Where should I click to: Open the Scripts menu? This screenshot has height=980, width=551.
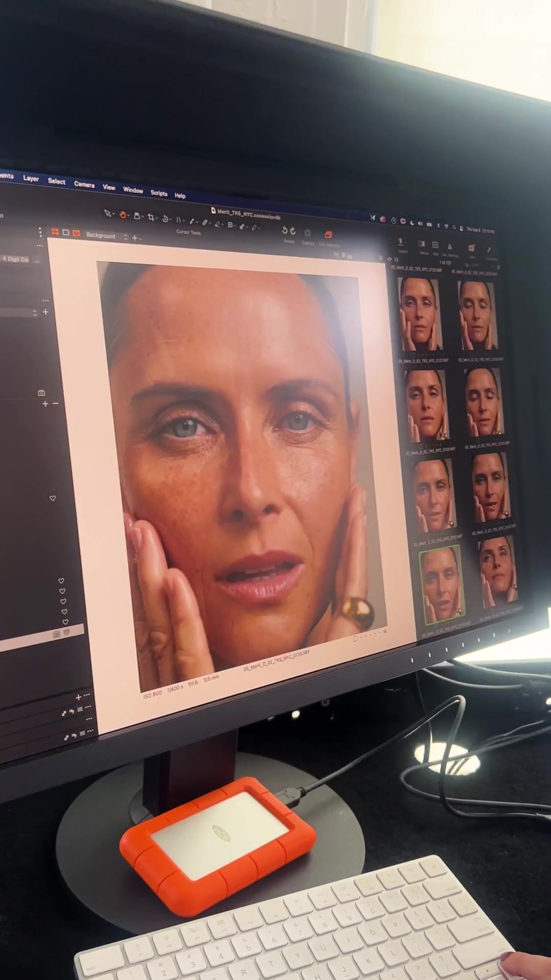[x=159, y=193]
